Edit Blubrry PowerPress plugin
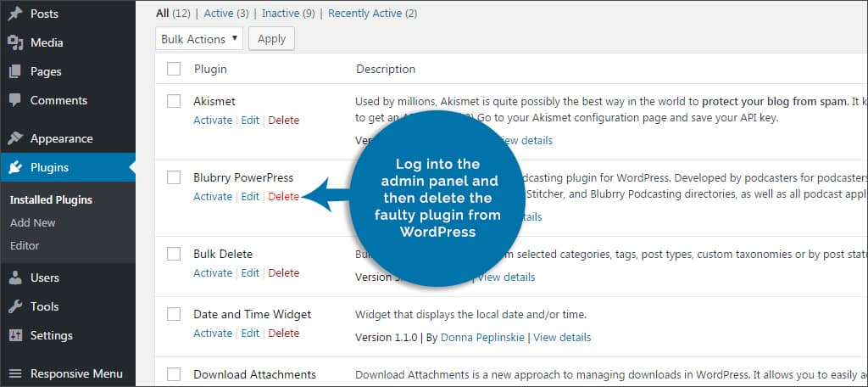868x387 pixels. [250, 197]
